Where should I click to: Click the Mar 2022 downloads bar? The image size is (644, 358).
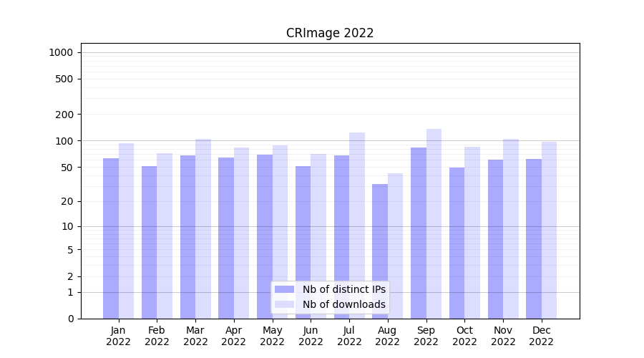pos(203,228)
